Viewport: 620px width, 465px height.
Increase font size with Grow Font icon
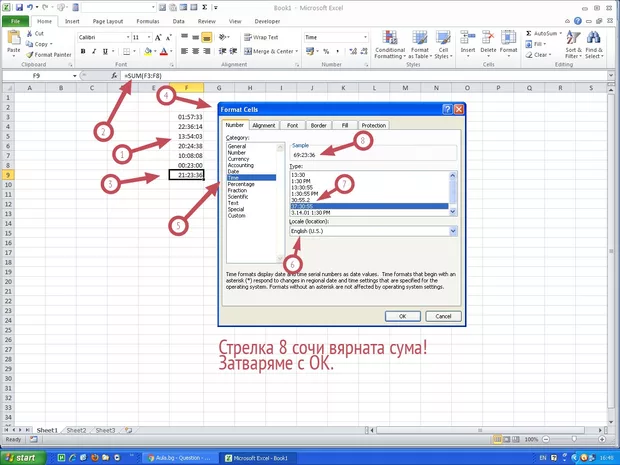pyautogui.click(x=158, y=38)
